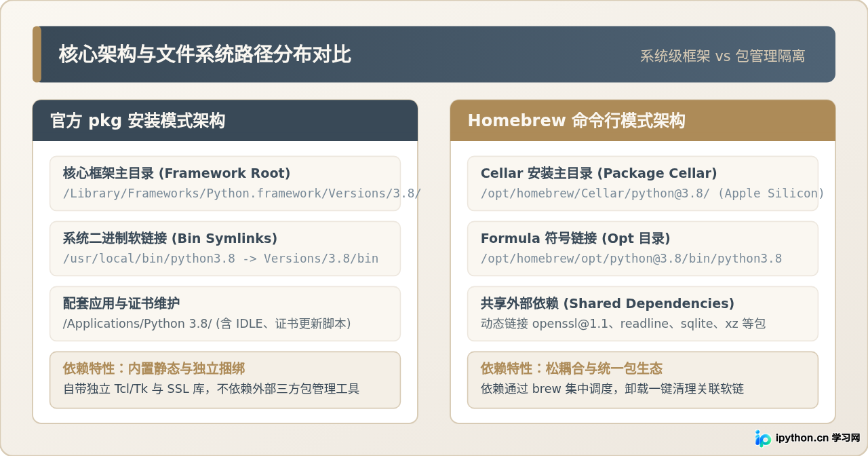Viewport: 868px width, 456px height.
Task: Click 配套应用与证书维护 heading
Action: coord(121,303)
